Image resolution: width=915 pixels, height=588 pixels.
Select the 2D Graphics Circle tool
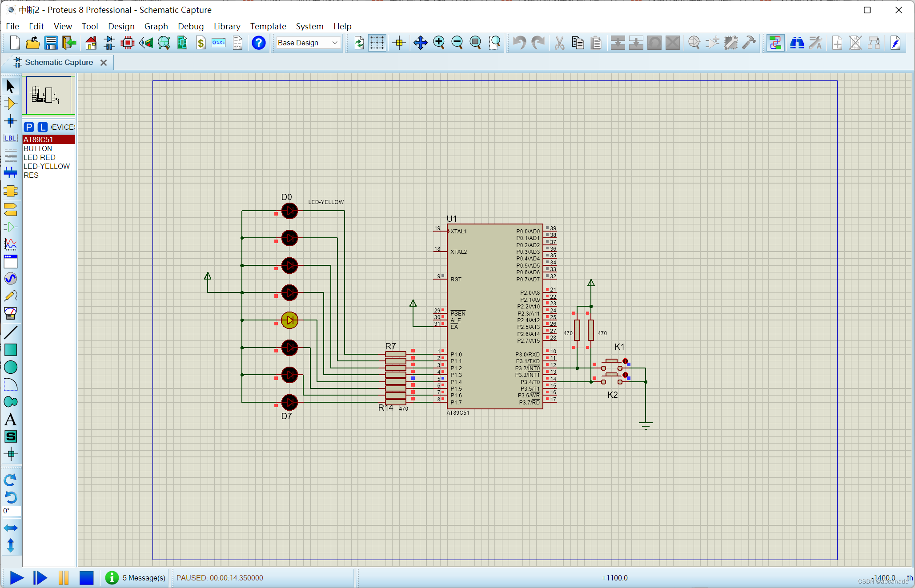pos(11,367)
